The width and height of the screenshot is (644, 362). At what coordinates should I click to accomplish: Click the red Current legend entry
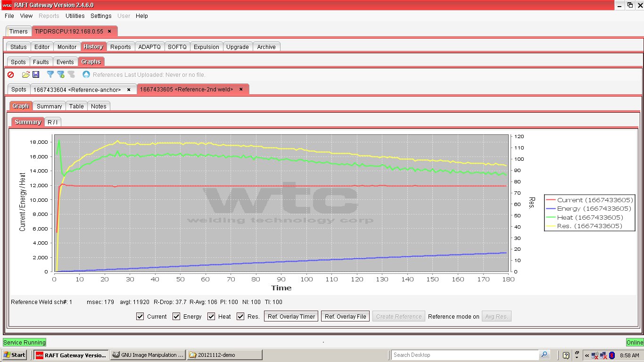pos(590,200)
